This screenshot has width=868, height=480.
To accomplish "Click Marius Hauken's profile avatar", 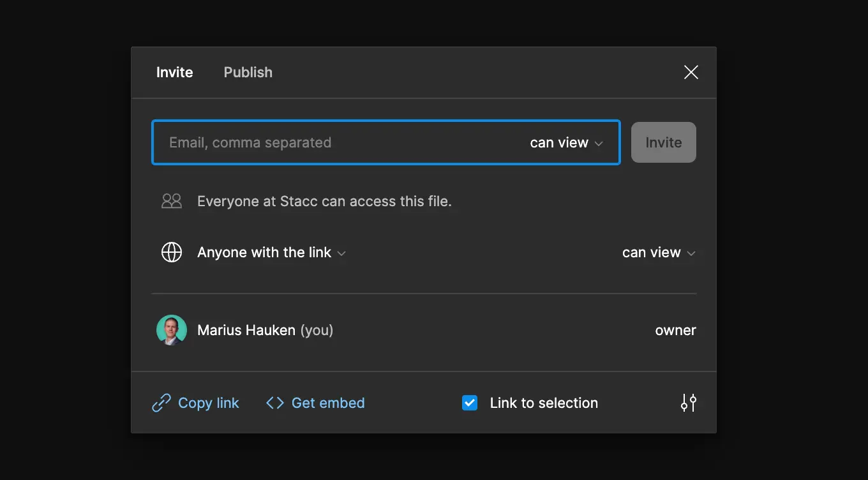I will pos(171,330).
